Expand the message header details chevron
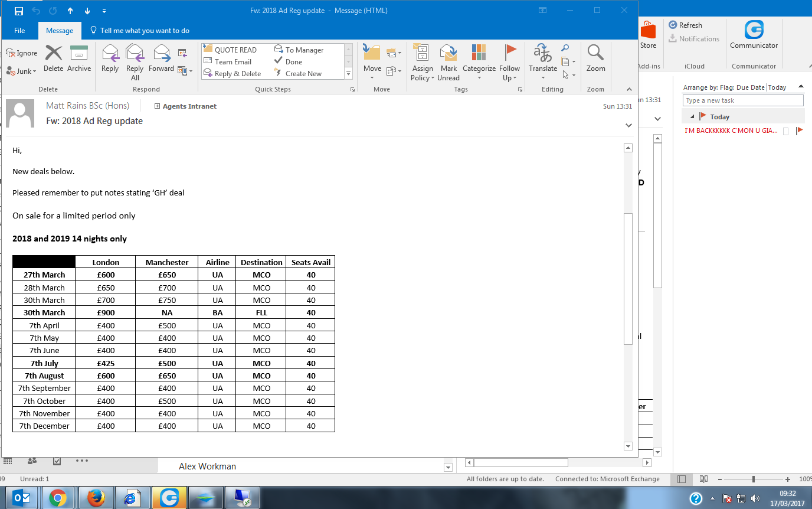Screen dimensions: 812x509 pyautogui.click(x=628, y=125)
